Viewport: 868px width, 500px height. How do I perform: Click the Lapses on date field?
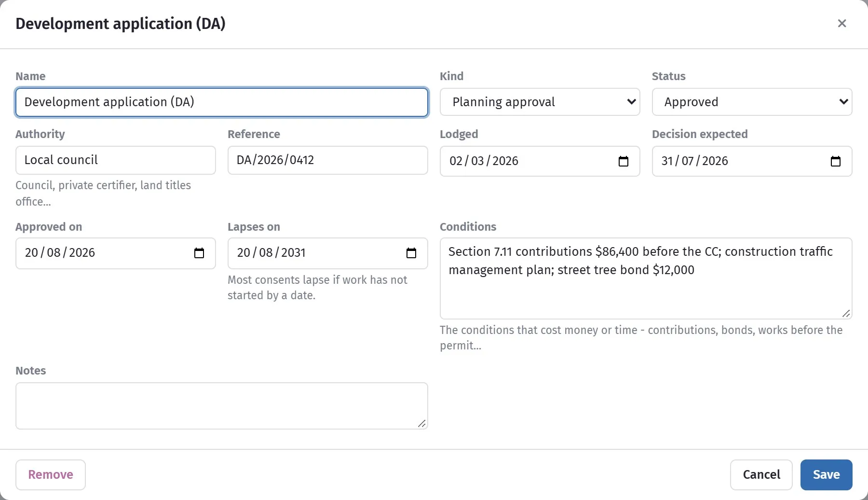[x=327, y=253]
